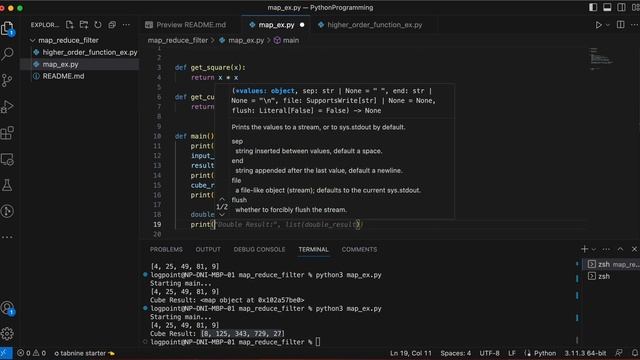Change the UTF-8 file encoding
This screenshot has width=640, height=360.
(x=489, y=353)
